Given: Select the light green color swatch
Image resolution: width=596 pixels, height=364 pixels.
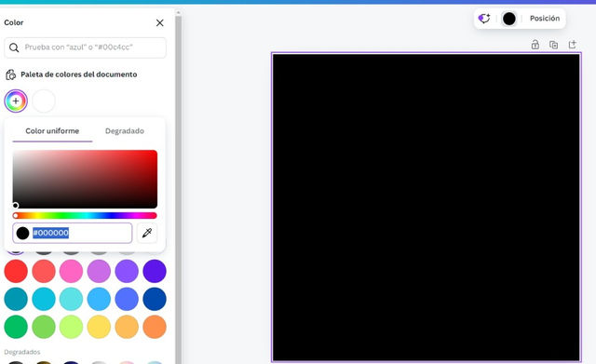Looking at the screenshot, I should pyautogui.click(x=44, y=327).
